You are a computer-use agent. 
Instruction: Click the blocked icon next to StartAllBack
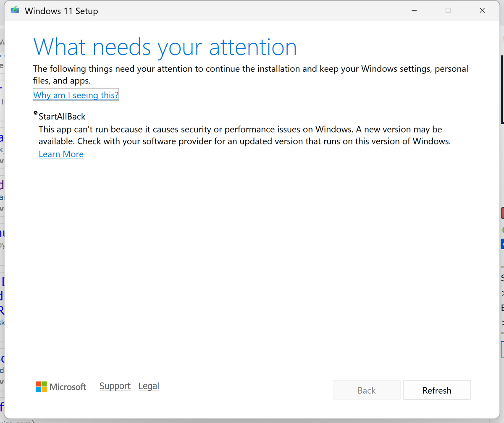[x=36, y=113]
